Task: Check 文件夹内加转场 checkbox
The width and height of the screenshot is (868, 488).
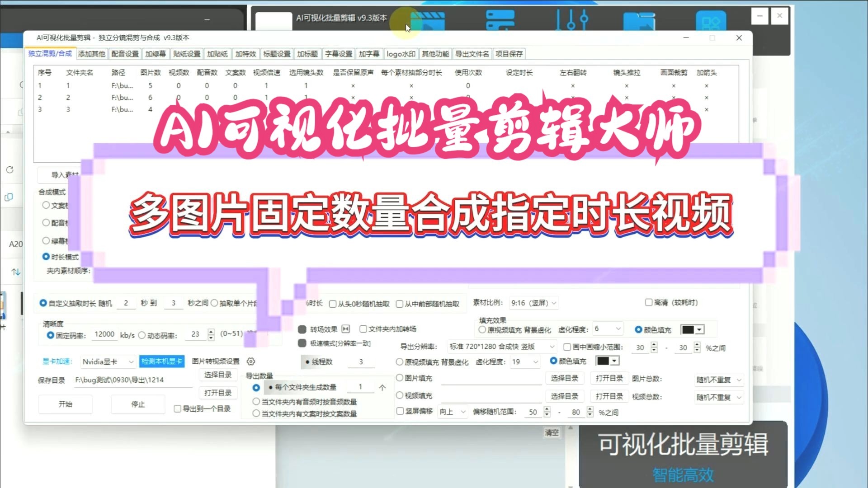Action: [363, 329]
